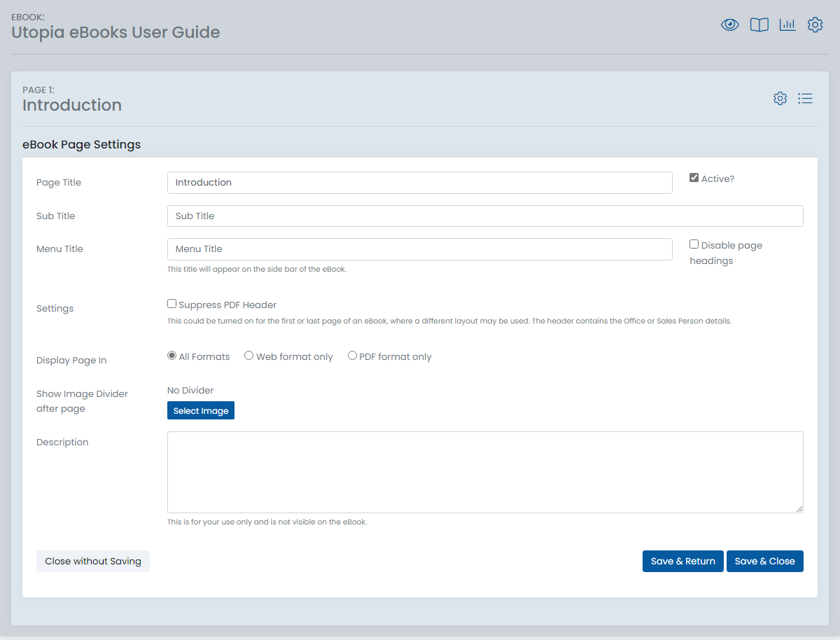
Task: Click the Select Image button
Action: (x=201, y=410)
